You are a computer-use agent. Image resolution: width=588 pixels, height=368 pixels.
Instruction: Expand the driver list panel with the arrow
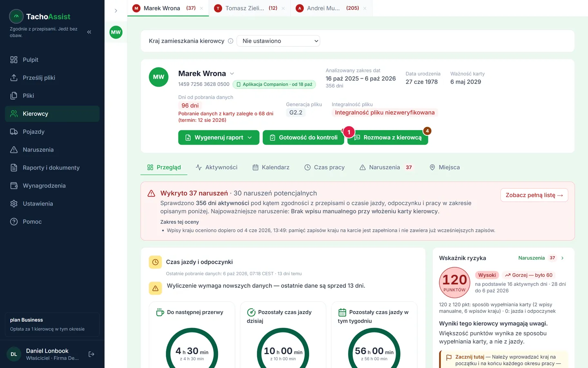click(x=116, y=11)
